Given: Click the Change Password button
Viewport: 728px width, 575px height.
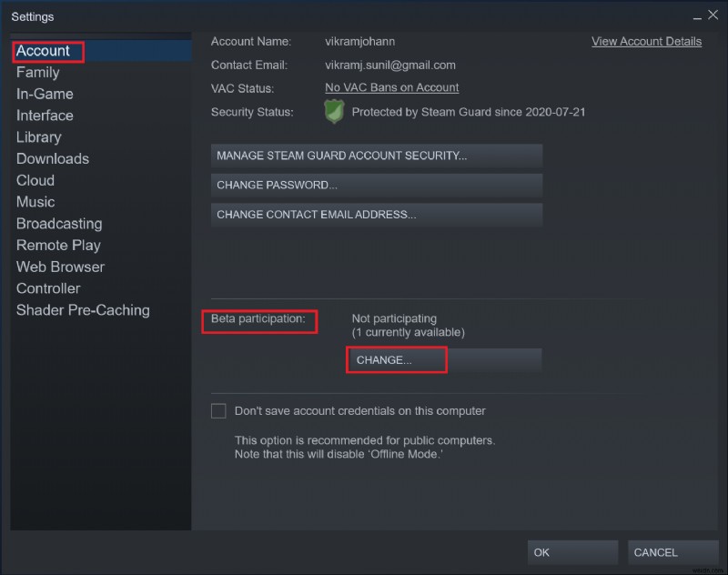Looking at the screenshot, I should click(376, 185).
